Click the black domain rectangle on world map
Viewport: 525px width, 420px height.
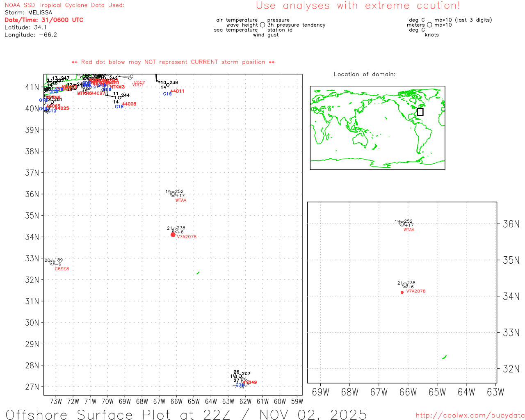click(x=420, y=112)
